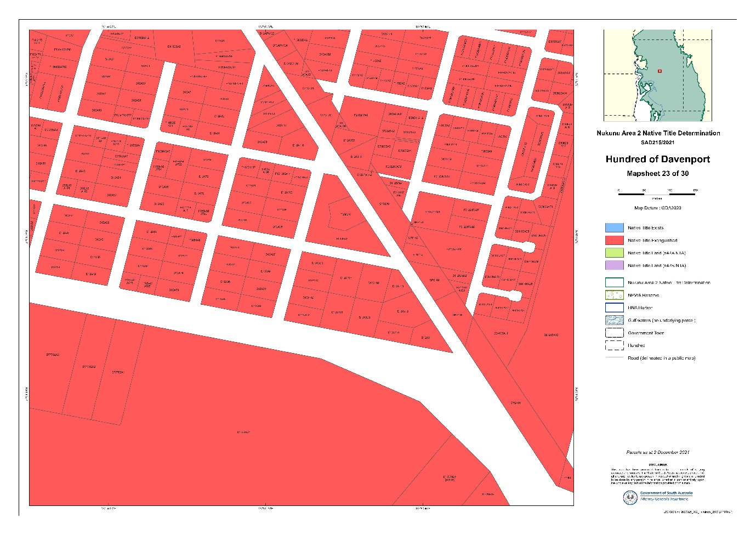Click the blue Native Title Exists legend swatch
Viewport: 756px width, 535px height.
point(615,227)
